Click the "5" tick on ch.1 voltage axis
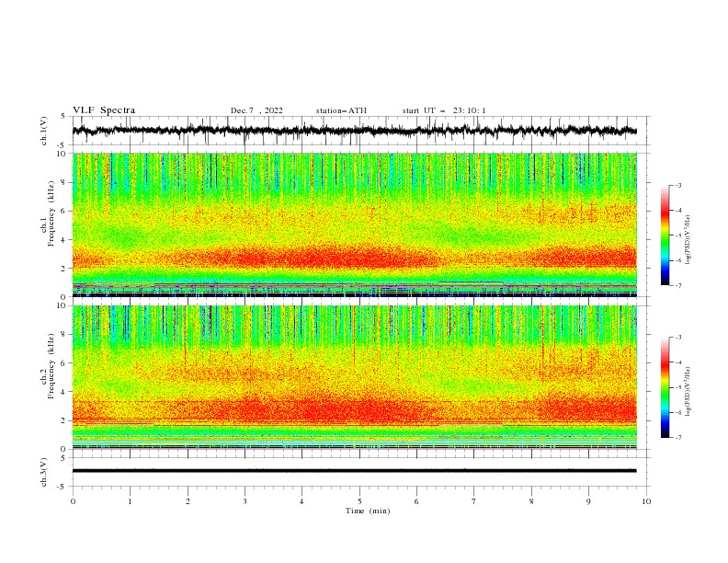The height and width of the screenshot is (563, 728). tap(64, 116)
